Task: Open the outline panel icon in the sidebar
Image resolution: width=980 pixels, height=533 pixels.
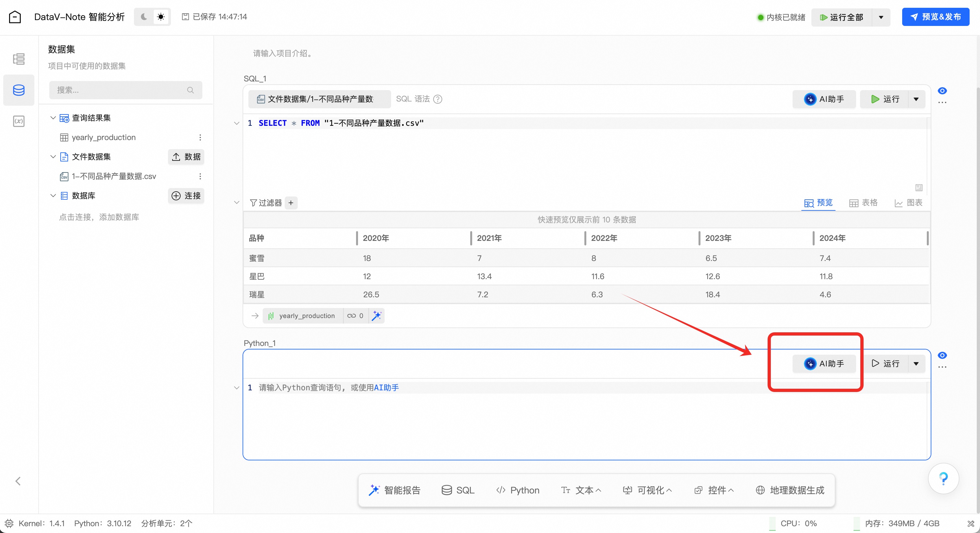Action: tap(18, 59)
